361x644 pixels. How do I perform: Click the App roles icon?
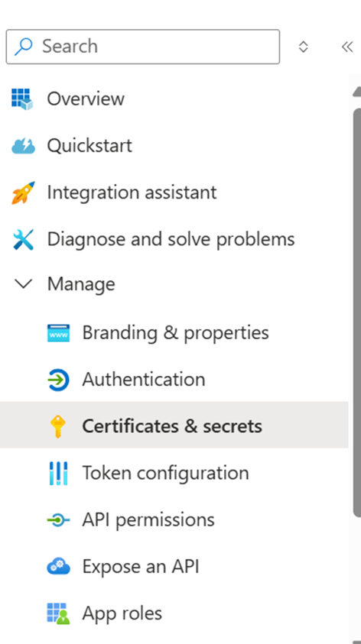pyautogui.click(x=58, y=614)
